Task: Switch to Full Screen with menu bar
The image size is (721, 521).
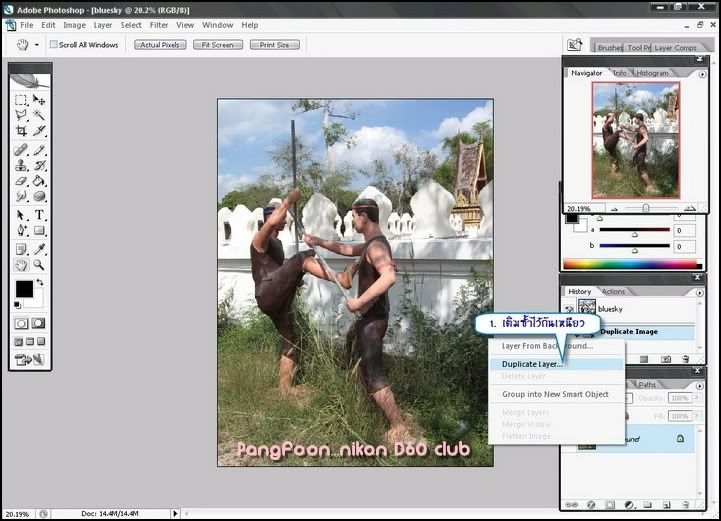Action: tap(30, 341)
